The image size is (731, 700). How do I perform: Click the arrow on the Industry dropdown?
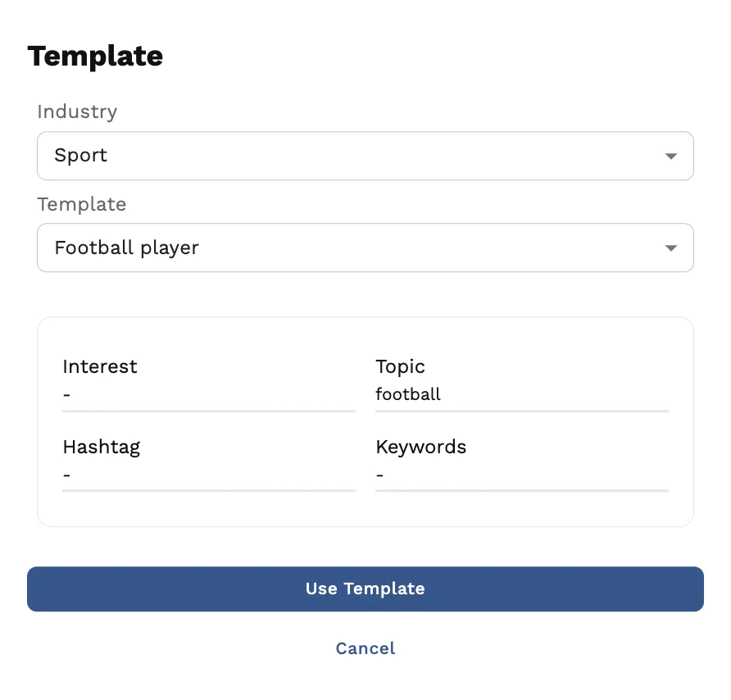click(x=670, y=156)
